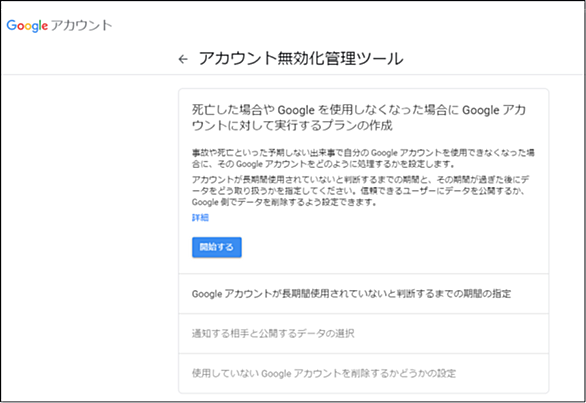Click the 死亡した場合や Google を使用しなくなった場合 heading
586x403 pixels.
click(359, 117)
